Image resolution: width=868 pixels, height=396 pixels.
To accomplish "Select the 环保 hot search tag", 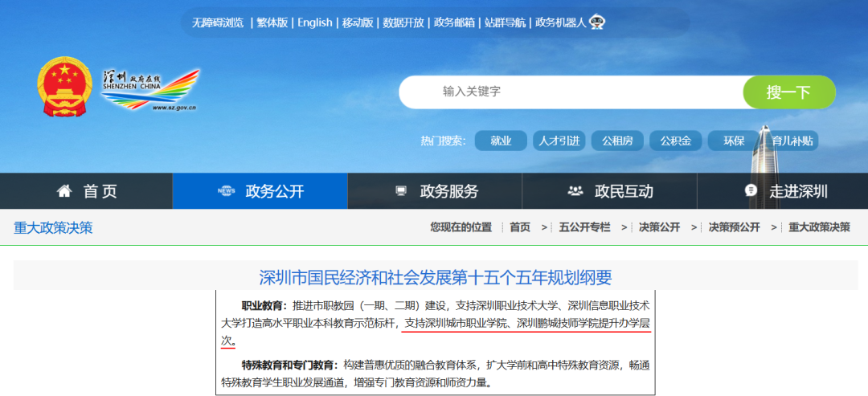I will click(734, 141).
